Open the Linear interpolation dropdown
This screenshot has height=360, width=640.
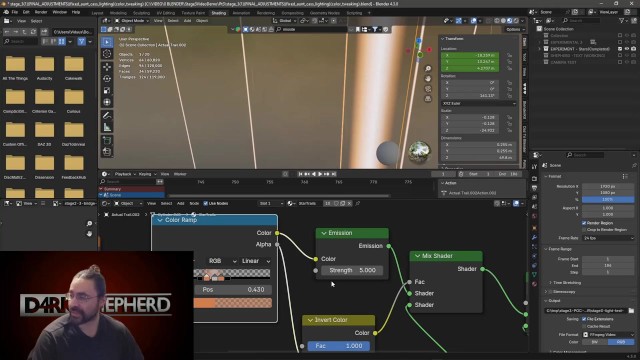pos(256,261)
